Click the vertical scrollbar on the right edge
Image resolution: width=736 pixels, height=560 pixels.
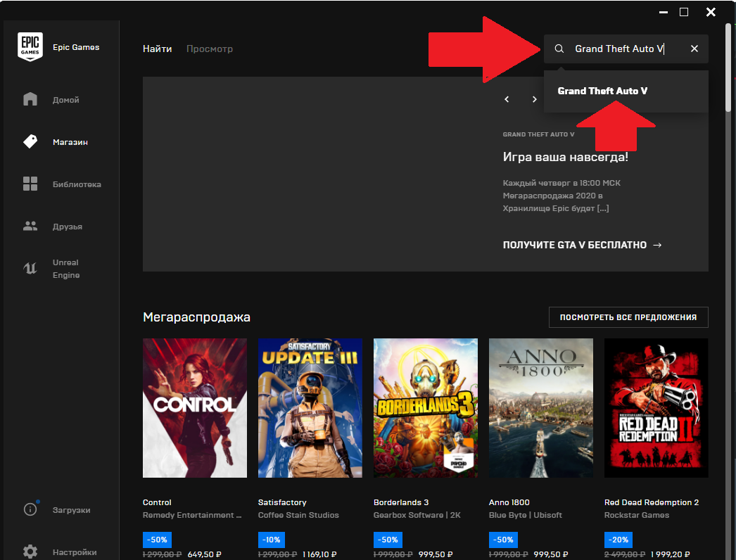click(728, 67)
